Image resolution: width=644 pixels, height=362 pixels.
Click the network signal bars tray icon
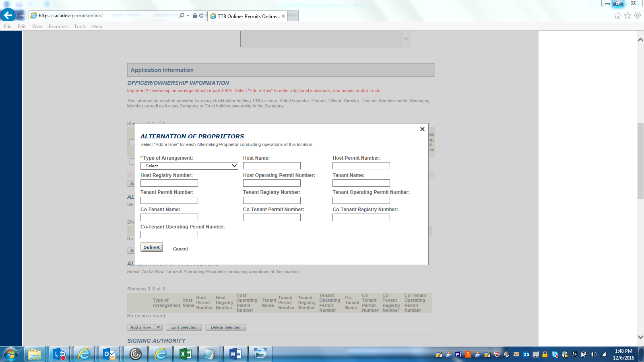(603, 354)
